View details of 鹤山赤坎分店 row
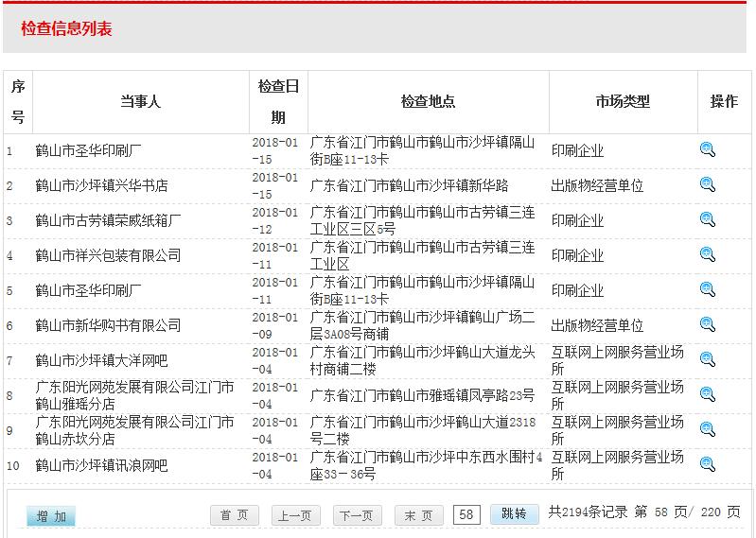This screenshot has width=756, height=538. 707,429
